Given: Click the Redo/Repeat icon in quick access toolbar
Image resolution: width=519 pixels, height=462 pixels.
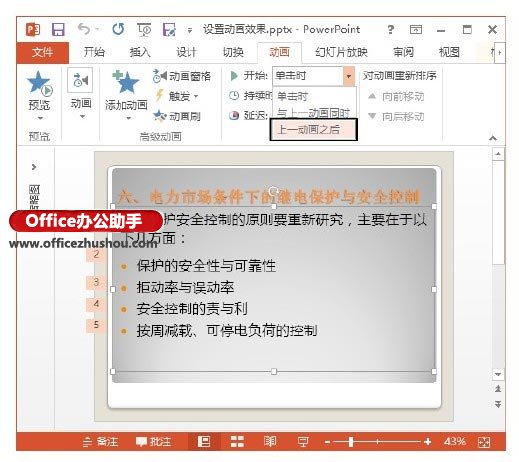Looking at the screenshot, I should coord(118,29).
